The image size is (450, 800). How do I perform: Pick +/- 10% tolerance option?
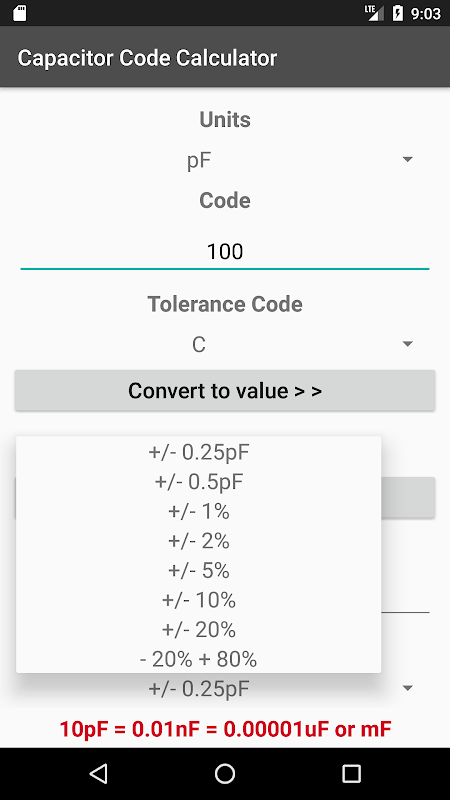pyautogui.click(x=198, y=599)
